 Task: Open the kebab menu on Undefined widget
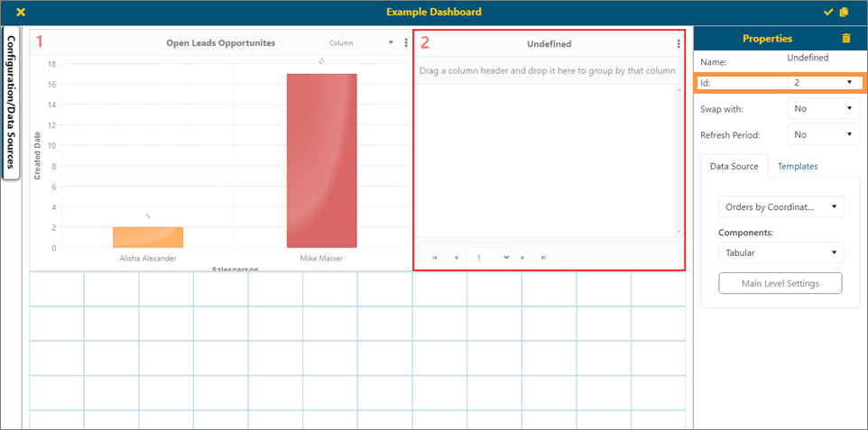pyautogui.click(x=679, y=43)
